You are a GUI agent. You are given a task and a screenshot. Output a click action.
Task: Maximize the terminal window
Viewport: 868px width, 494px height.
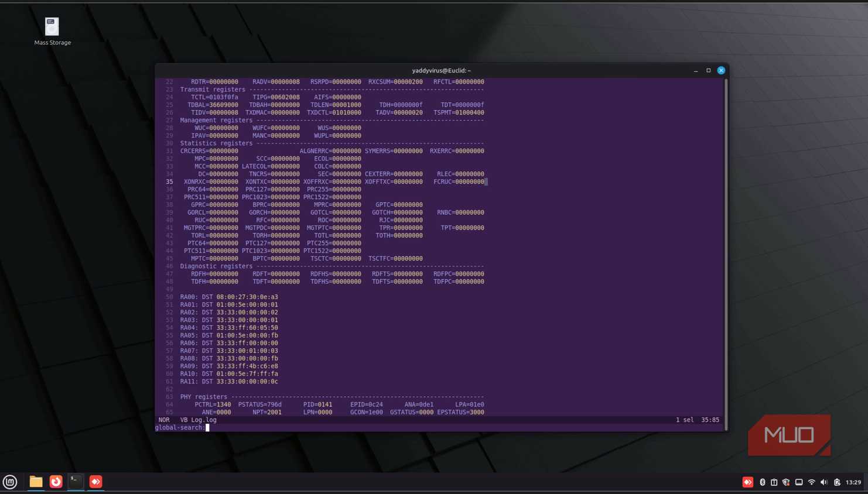[x=708, y=70]
